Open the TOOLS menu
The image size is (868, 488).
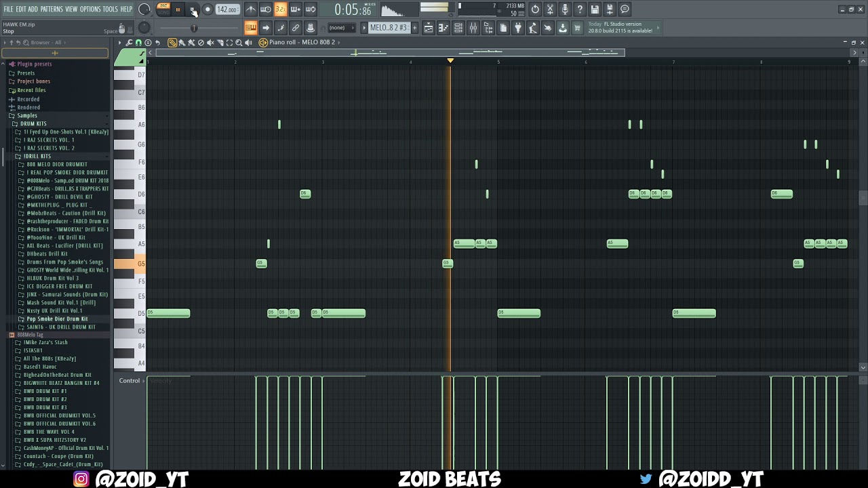(x=110, y=9)
